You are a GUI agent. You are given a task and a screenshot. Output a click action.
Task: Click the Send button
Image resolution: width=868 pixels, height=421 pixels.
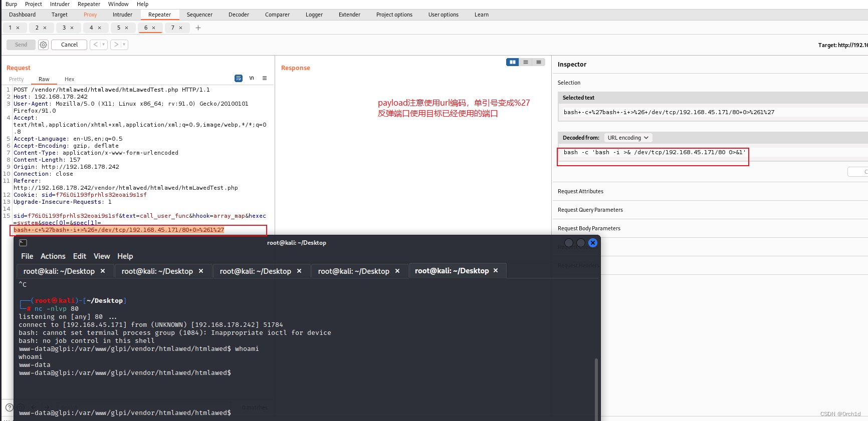point(21,45)
